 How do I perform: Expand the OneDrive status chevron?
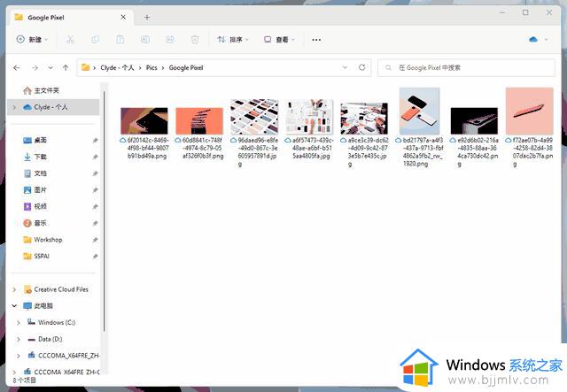[x=547, y=40]
